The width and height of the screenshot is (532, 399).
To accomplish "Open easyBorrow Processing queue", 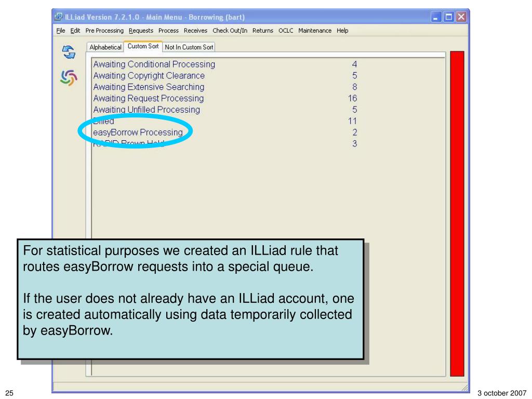I will click(x=138, y=132).
